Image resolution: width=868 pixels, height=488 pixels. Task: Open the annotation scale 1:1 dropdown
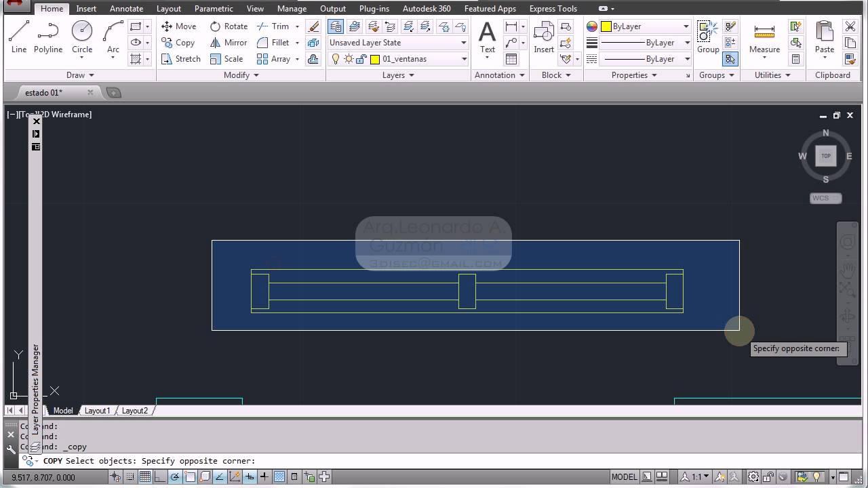click(696, 477)
